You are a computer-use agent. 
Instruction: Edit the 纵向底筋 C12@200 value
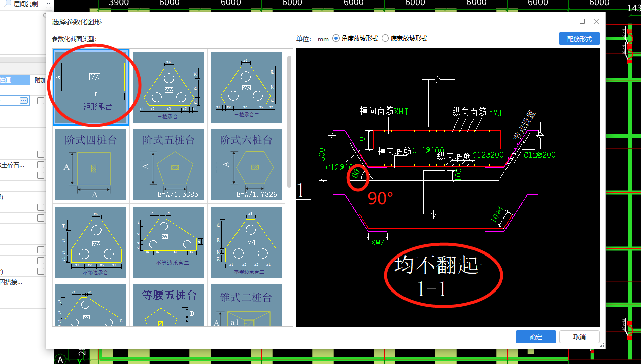coord(488,155)
